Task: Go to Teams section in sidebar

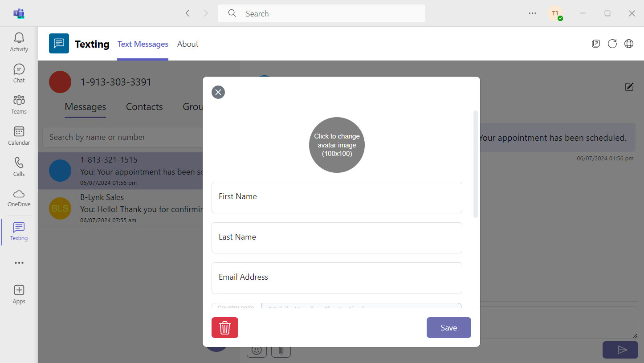Action: [x=19, y=105]
